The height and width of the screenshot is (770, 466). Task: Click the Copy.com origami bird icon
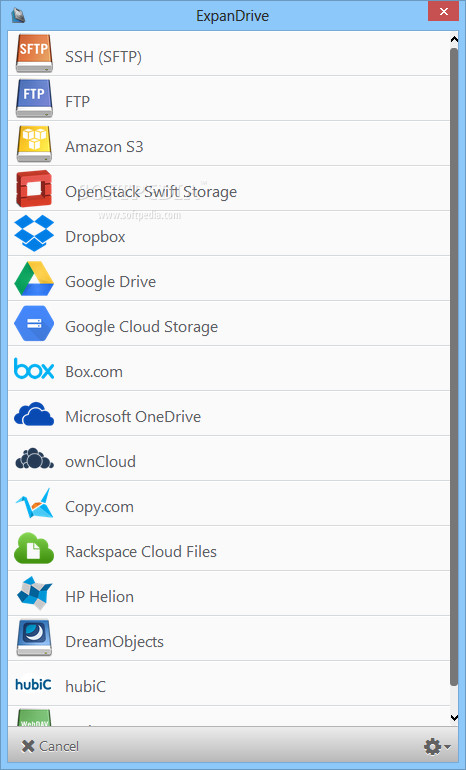point(34,503)
